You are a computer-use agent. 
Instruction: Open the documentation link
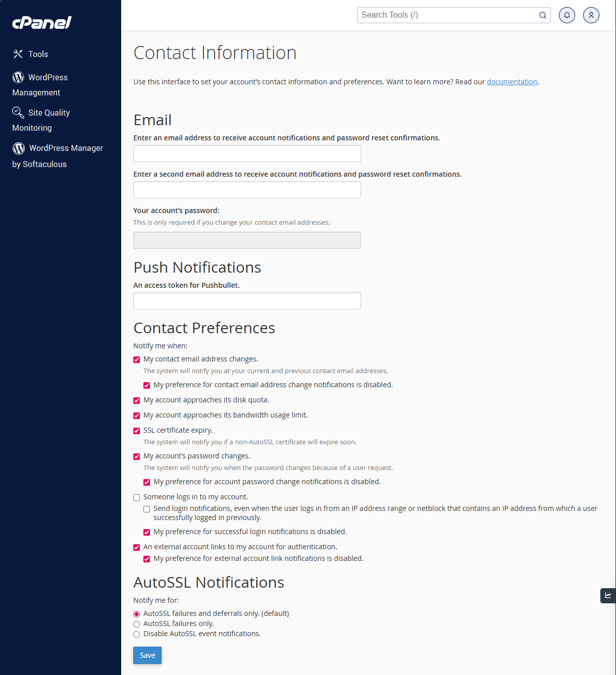pos(511,81)
